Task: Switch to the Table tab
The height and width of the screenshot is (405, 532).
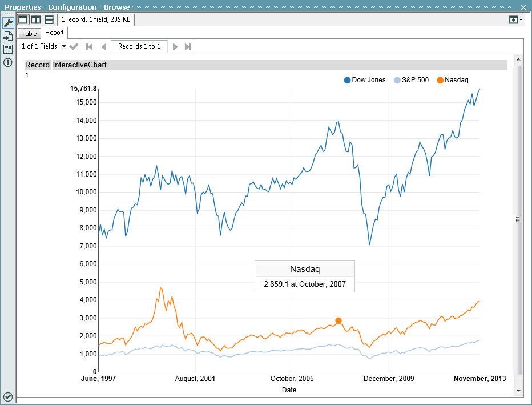Action: [x=29, y=34]
